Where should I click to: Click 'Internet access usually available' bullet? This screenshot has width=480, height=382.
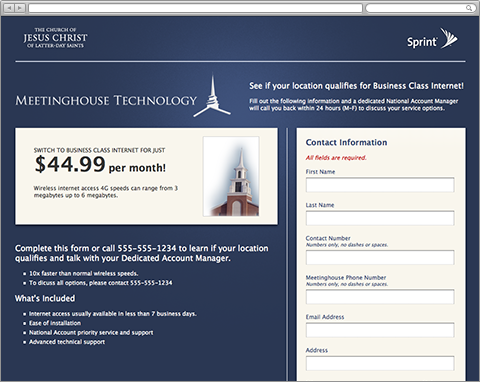point(113,314)
